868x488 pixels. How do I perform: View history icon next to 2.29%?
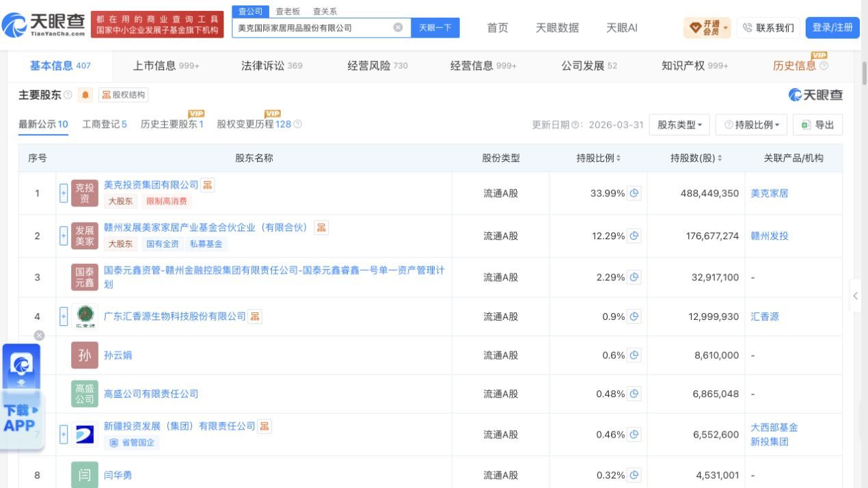click(634, 277)
